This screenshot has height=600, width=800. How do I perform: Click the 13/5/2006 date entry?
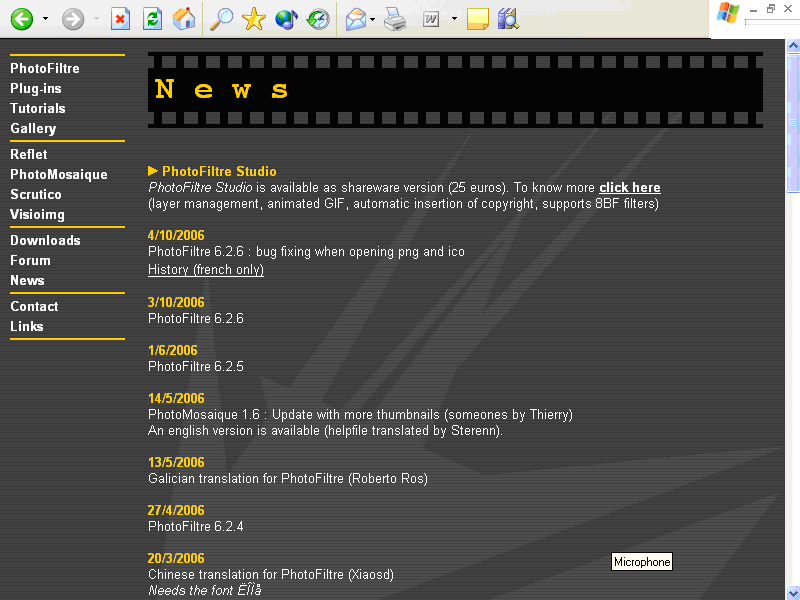tap(176, 462)
